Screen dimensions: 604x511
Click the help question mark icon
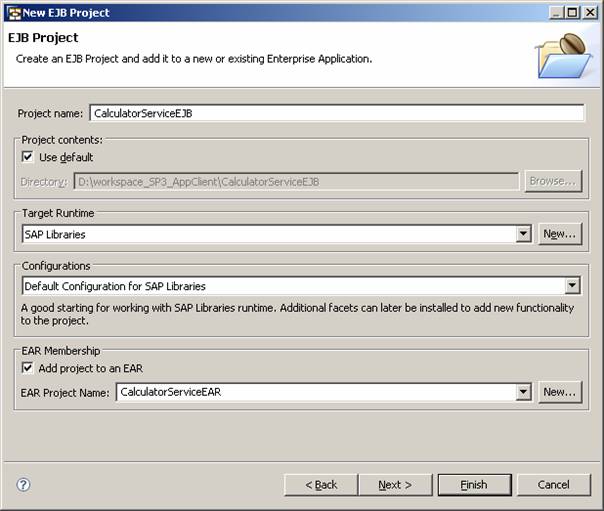pyautogui.click(x=23, y=485)
